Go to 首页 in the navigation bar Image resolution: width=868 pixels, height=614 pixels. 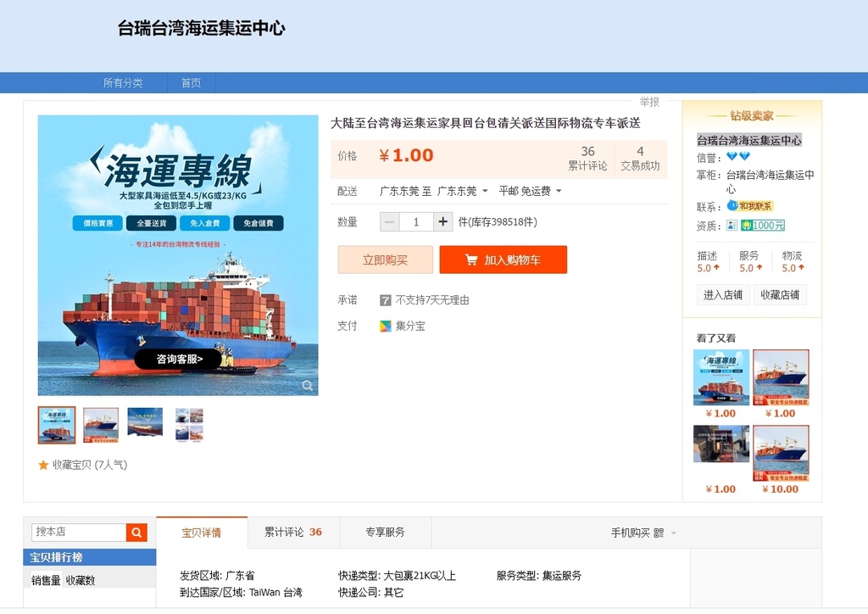[x=191, y=83]
